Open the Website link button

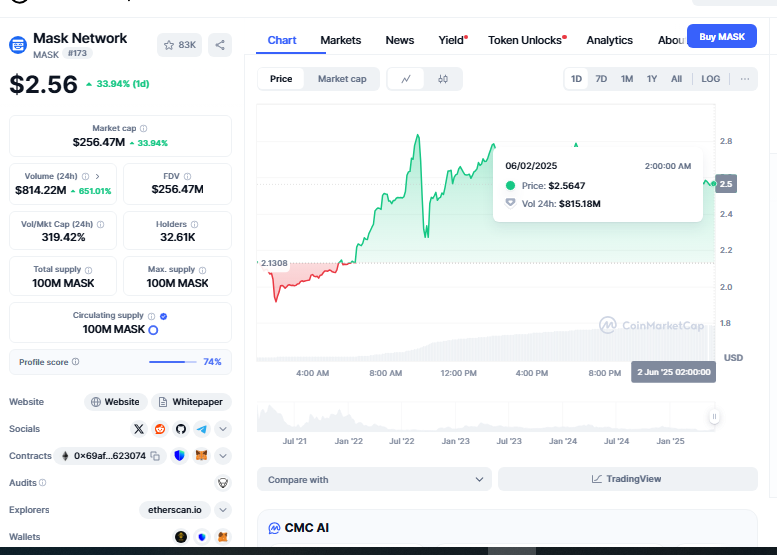click(x=116, y=402)
